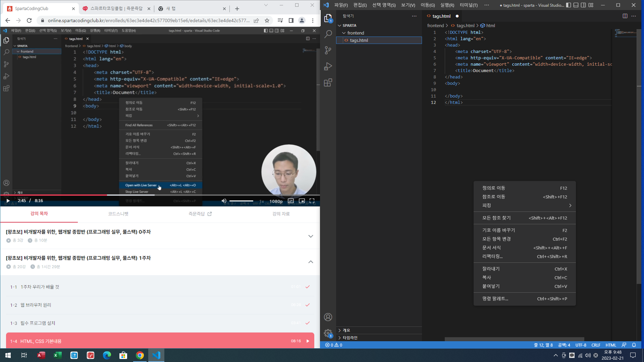Go back in Chrome browser
Image resolution: width=644 pixels, height=362 pixels.
[8, 20]
